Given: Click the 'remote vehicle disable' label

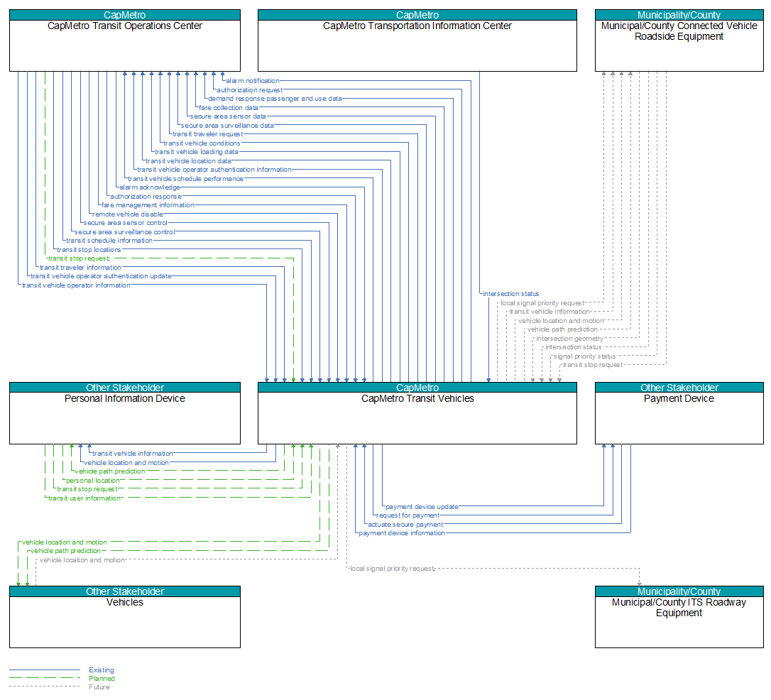Looking at the screenshot, I should [128, 214].
